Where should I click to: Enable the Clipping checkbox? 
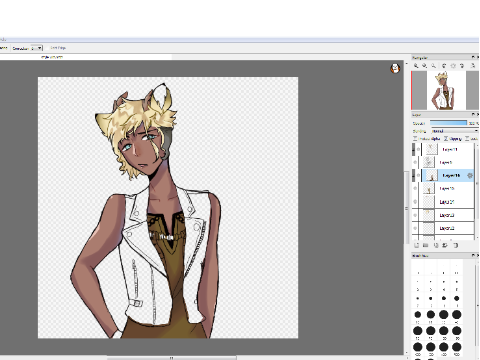point(446,139)
